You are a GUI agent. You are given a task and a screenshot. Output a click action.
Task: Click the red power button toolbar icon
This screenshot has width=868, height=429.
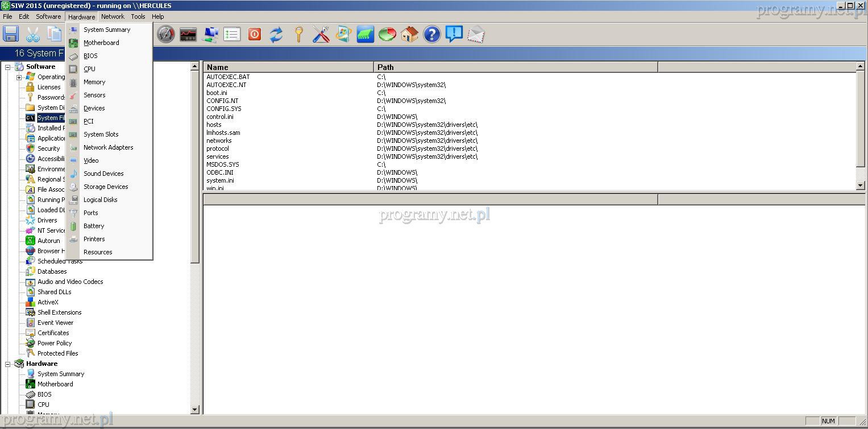pyautogui.click(x=255, y=34)
